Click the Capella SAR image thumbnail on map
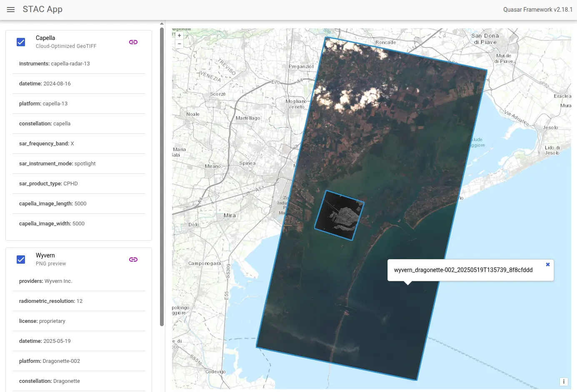 coord(339,215)
